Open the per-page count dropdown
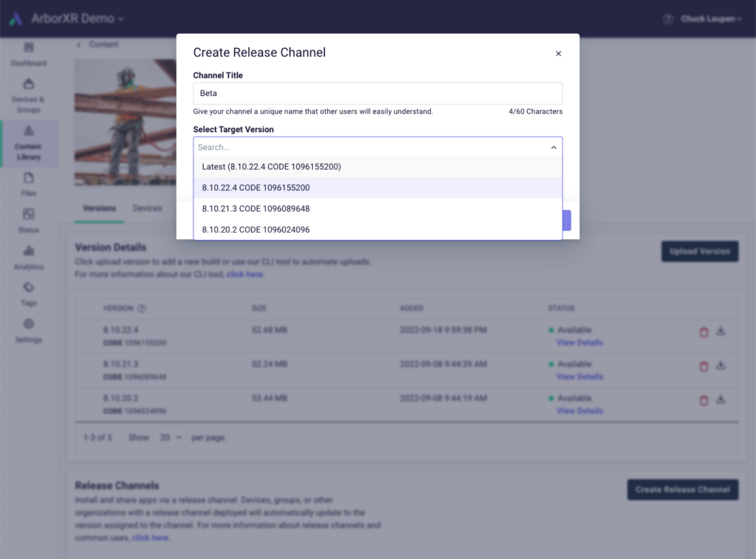Image resolution: width=756 pixels, height=559 pixels. click(170, 437)
